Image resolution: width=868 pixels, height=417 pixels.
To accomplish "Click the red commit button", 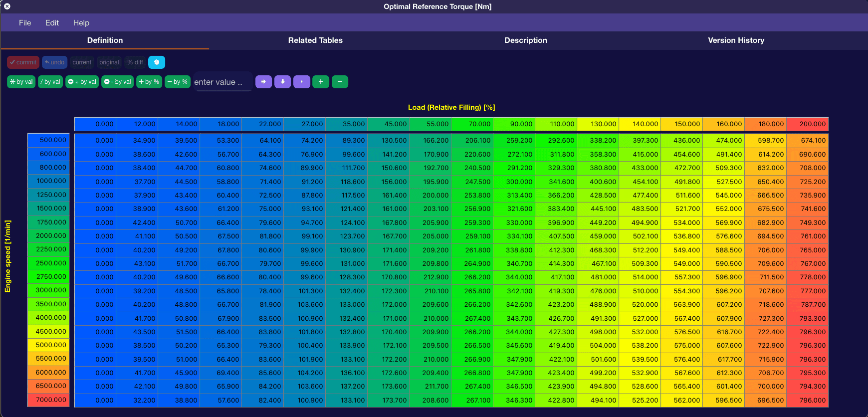I will 23,62.
